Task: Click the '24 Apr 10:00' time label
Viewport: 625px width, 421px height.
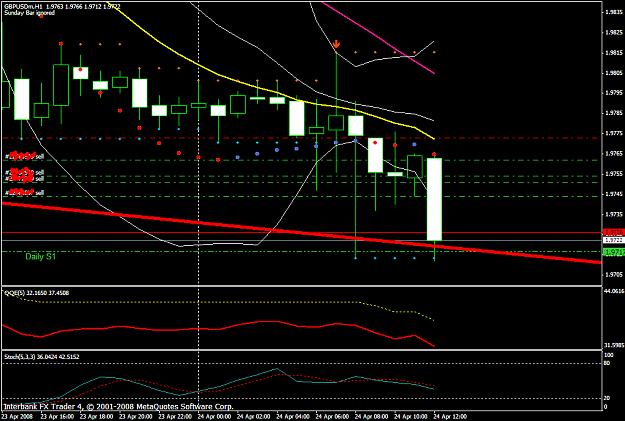Action: 411,417
